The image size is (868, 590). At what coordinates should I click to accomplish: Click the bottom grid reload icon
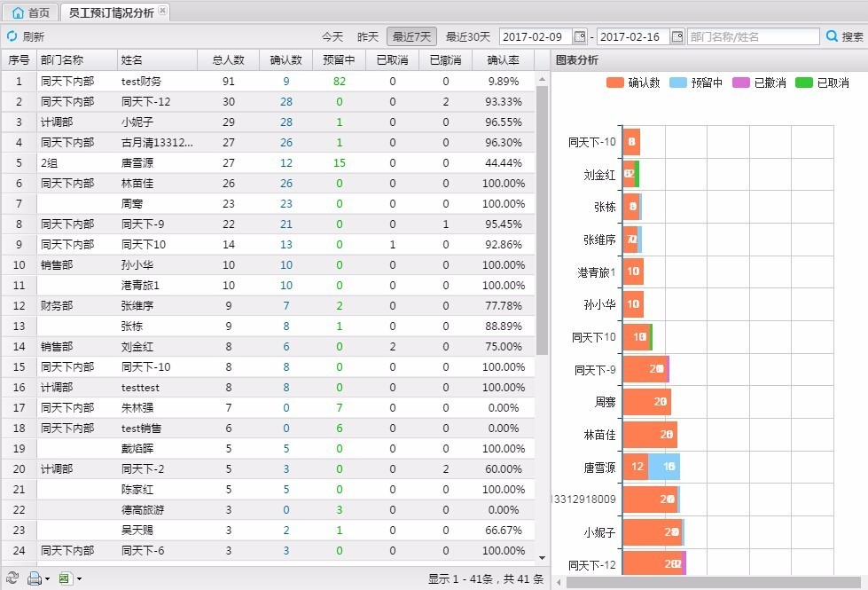tap(12, 578)
